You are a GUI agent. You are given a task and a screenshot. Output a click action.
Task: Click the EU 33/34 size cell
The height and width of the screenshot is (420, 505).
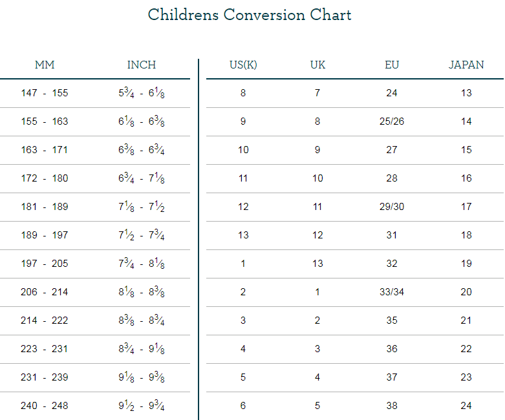pyautogui.click(x=392, y=292)
